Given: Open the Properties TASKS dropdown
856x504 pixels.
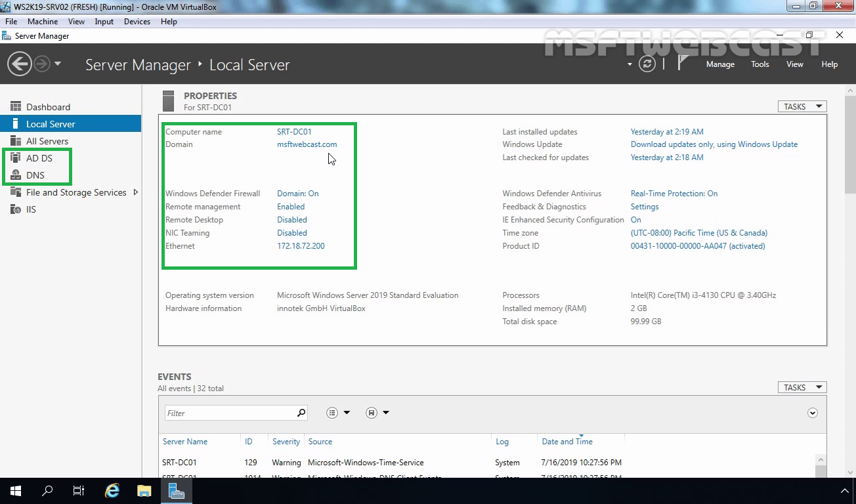Looking at the screenshot, I should coord(802,106).
